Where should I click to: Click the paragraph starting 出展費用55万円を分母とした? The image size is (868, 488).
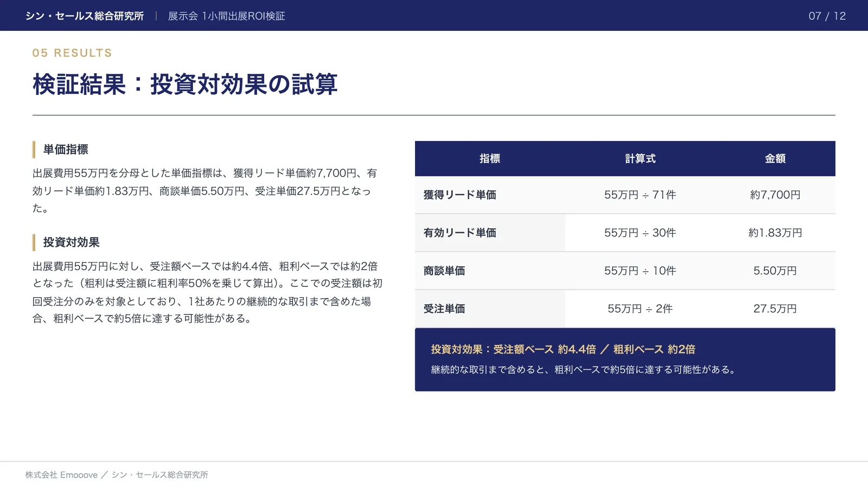click(205, 190)
